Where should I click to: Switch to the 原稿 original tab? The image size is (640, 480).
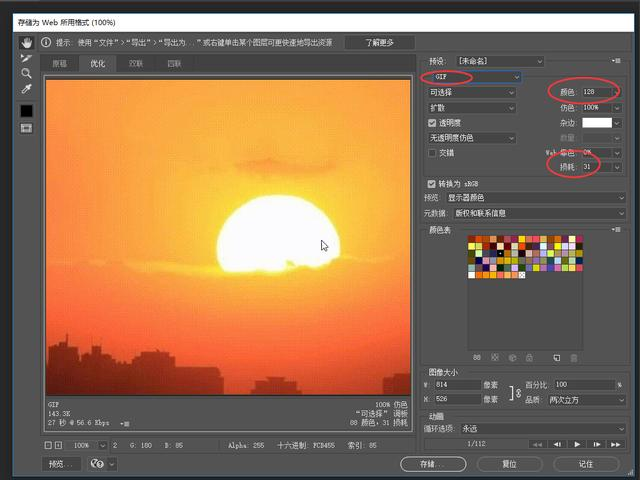pos(60,64)
